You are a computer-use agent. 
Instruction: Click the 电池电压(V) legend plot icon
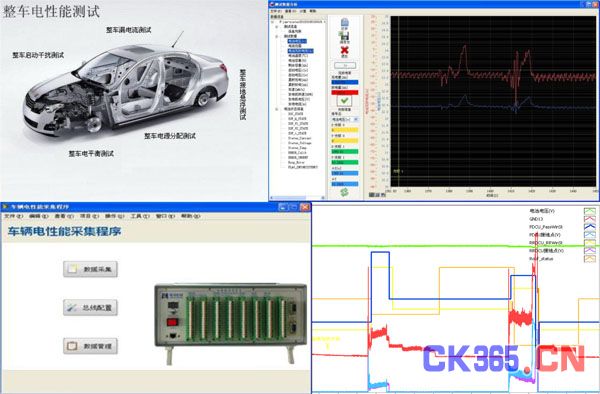[x=590, y=211]
